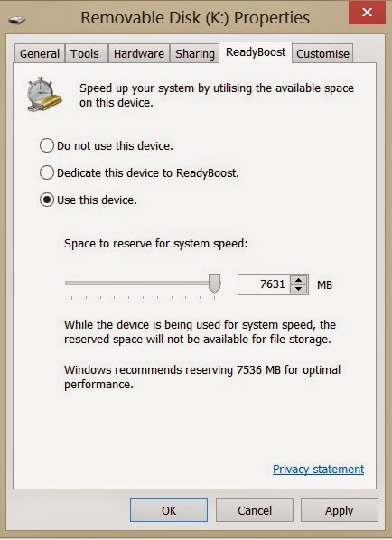Click the removable disk icon in title bar
The height and width of the screenshot is (540, 392).
click(x=17, y=19)
